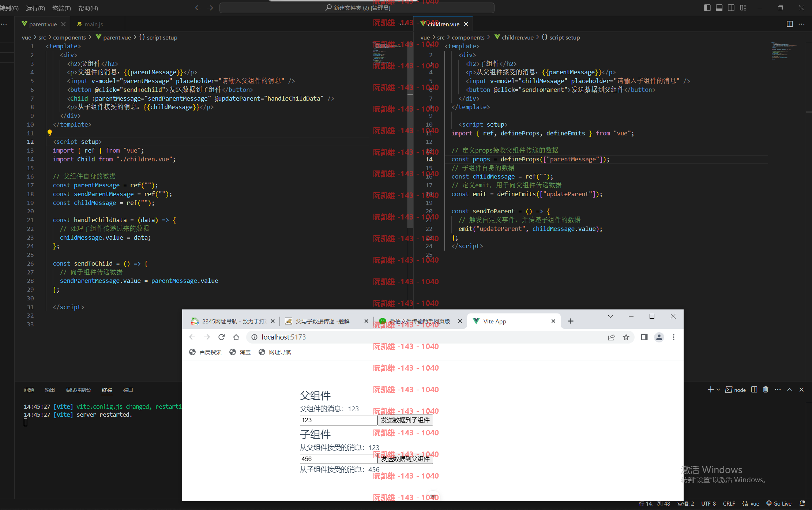Go to browser home page
Viewport: 812px width, 510px height.
coord(236,337)
